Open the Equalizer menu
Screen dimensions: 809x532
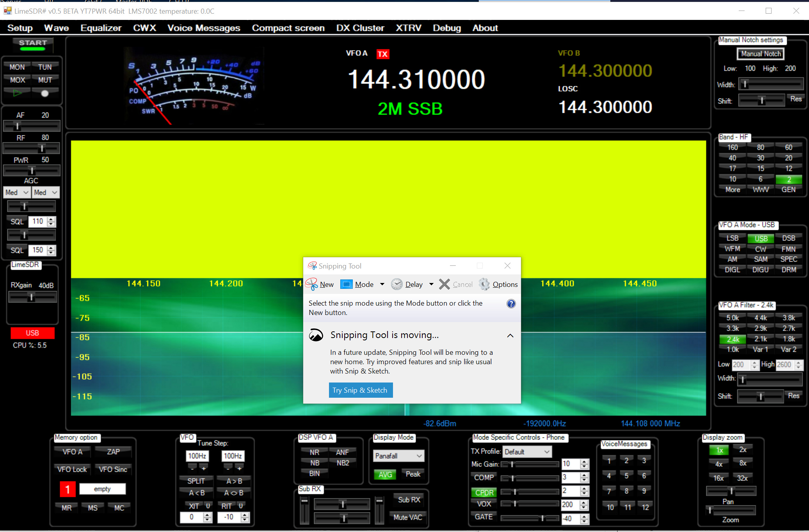tap(101, 28)
